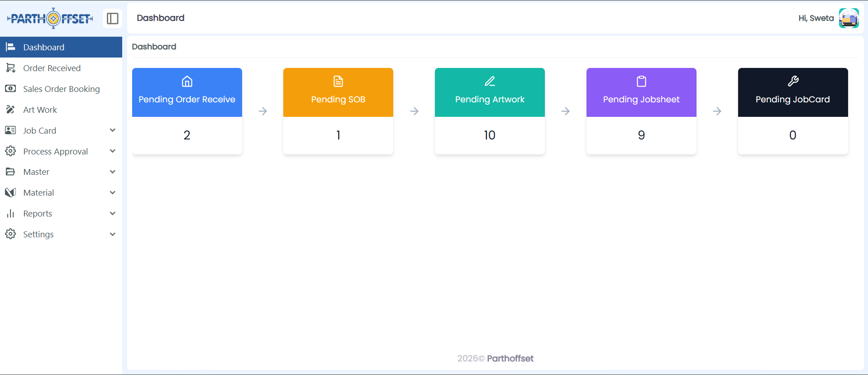Expand the Process Approval chevron
Screen dimensions: 868x375
click(x=113, y=151)
